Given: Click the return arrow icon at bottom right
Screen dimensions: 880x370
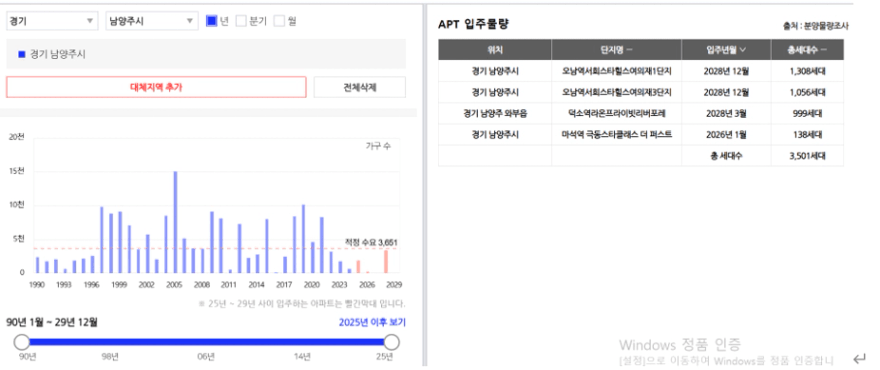Looking at the screenshot, I should [859, 358].
